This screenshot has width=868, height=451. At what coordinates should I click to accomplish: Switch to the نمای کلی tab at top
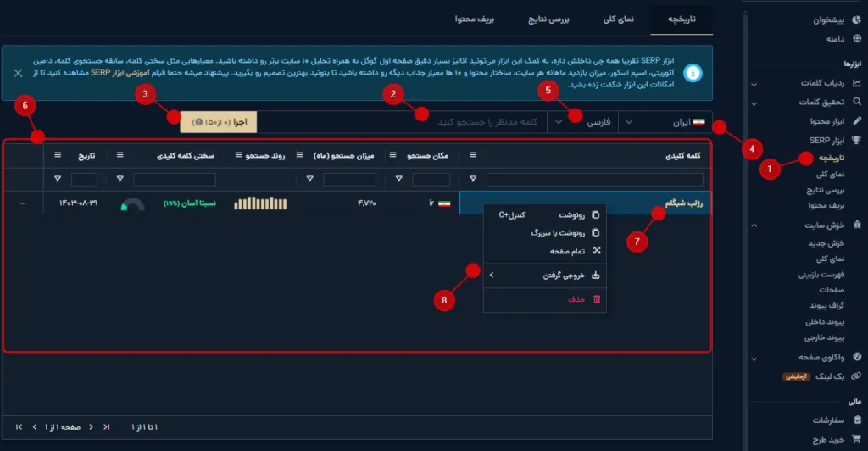coord(618,19)
